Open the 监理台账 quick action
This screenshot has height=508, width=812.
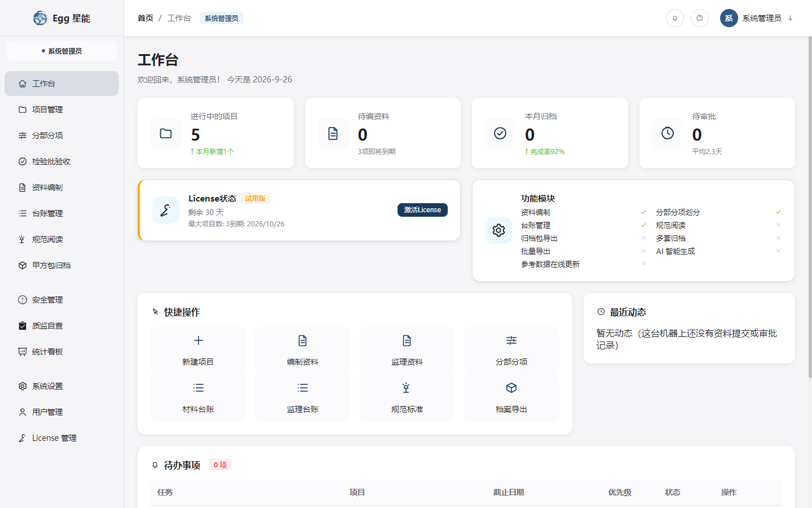coord(303,397)
